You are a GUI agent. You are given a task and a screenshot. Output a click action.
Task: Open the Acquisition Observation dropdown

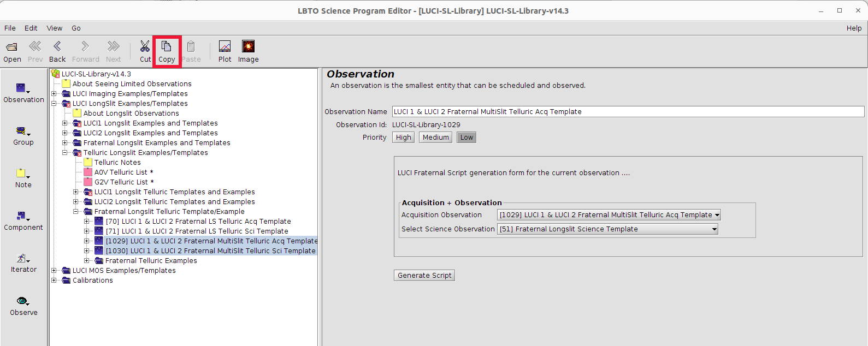(x=609, y=215)
